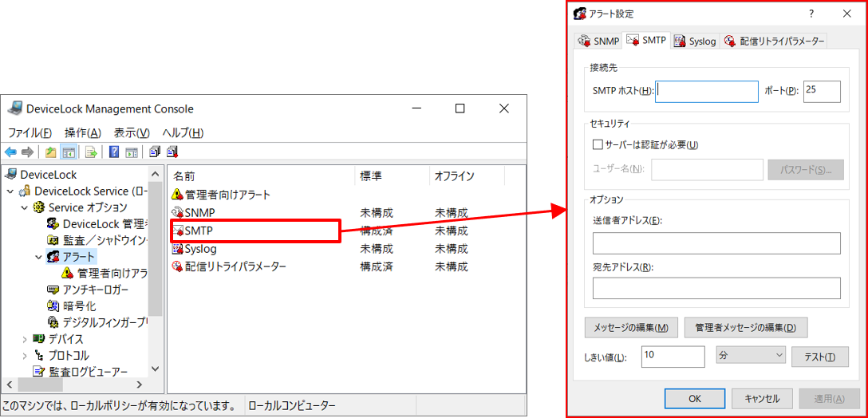The image size is (868, 418).
Task: Click the Back arrow toolbar icon
Action: click(10, 152)
